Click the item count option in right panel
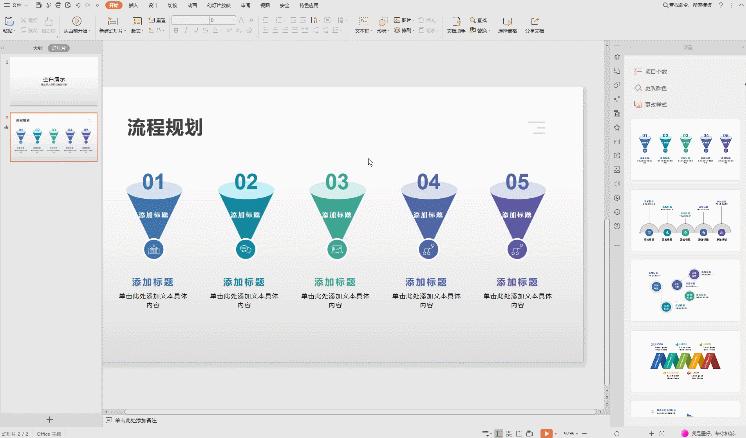The image size is (746, 438). pyautogui.click(x=651, y=71)
